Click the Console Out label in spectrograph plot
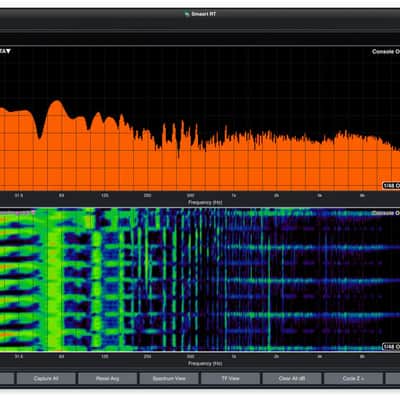Screen dimensions: 400x400 tap(386, 213)
